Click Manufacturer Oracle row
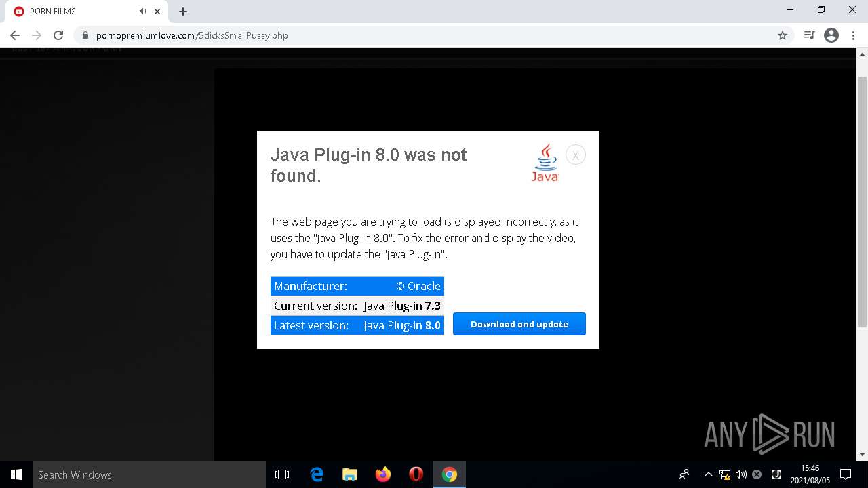Image resolution: width=868 pixels, height=488 pixels. (x=357, y=286)
